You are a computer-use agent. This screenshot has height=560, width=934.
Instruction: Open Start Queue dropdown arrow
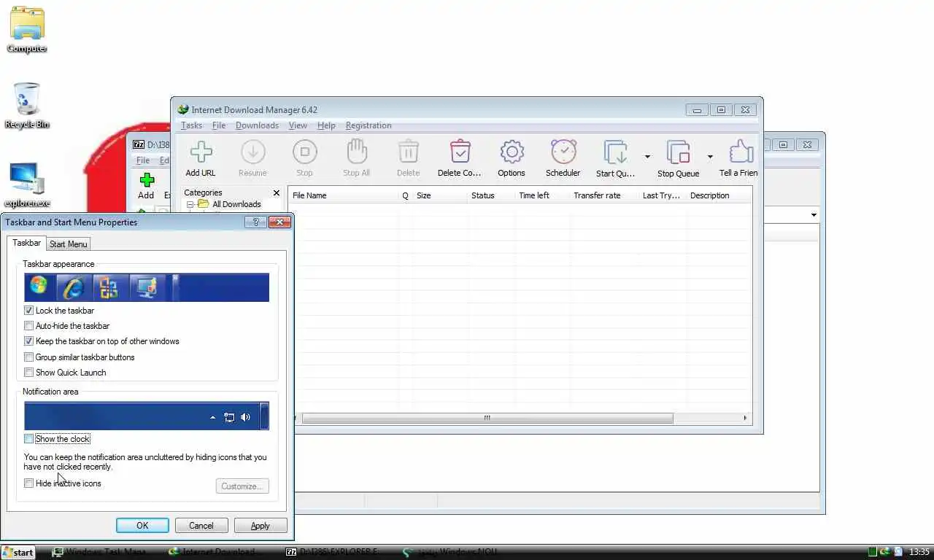click(x=647, y=156)
